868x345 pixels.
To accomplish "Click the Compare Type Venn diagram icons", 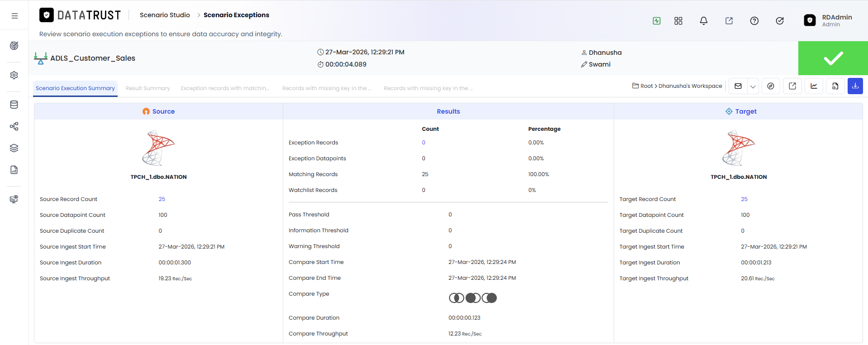I will tap(473, 298).
